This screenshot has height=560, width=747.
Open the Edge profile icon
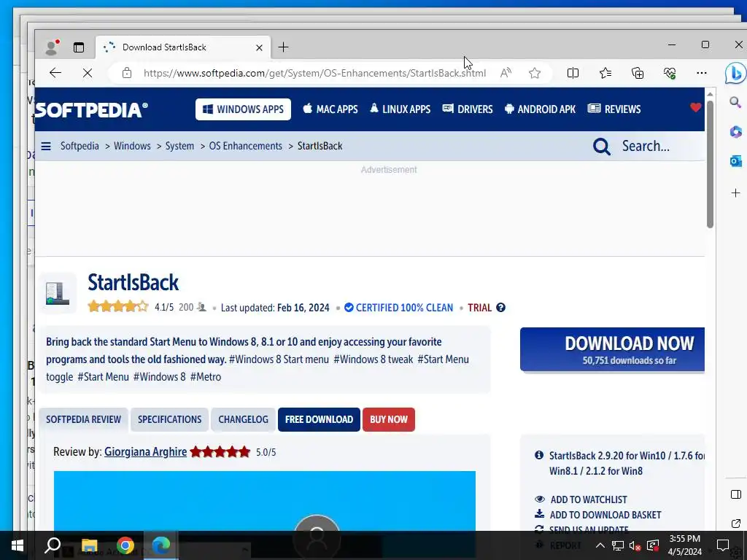click(52, 47)
